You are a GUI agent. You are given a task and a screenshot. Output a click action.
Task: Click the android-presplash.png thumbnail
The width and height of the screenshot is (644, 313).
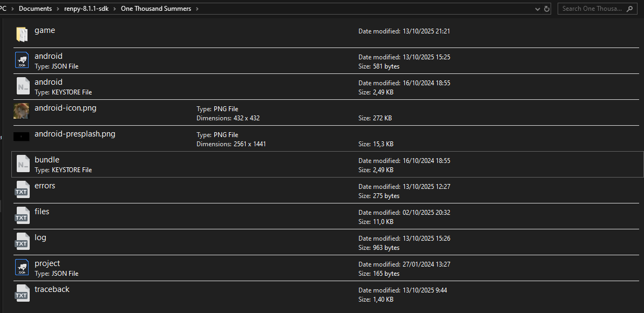(x=22, y=137)
